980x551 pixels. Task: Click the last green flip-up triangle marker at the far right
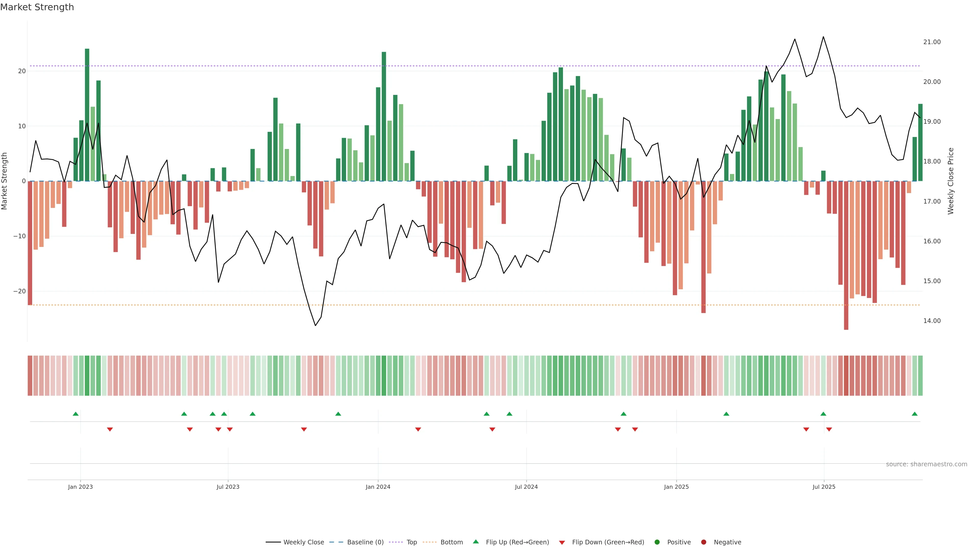click(915, 414)
